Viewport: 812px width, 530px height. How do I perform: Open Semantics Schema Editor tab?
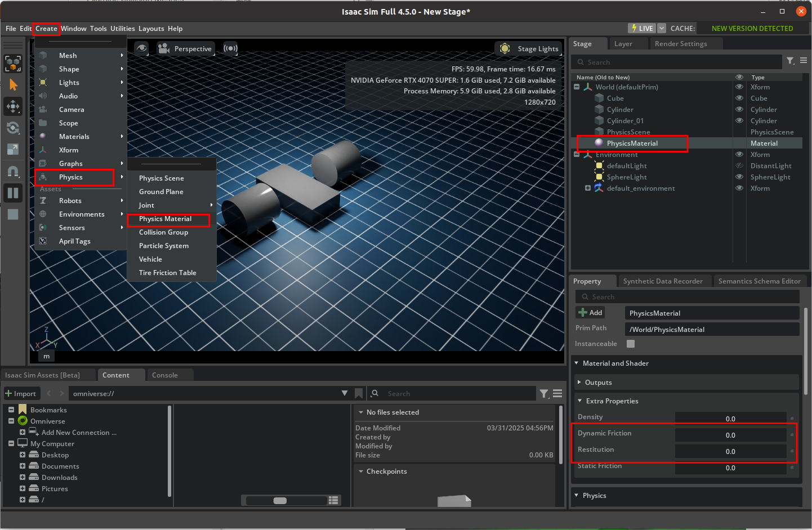(x=759, y=281)
